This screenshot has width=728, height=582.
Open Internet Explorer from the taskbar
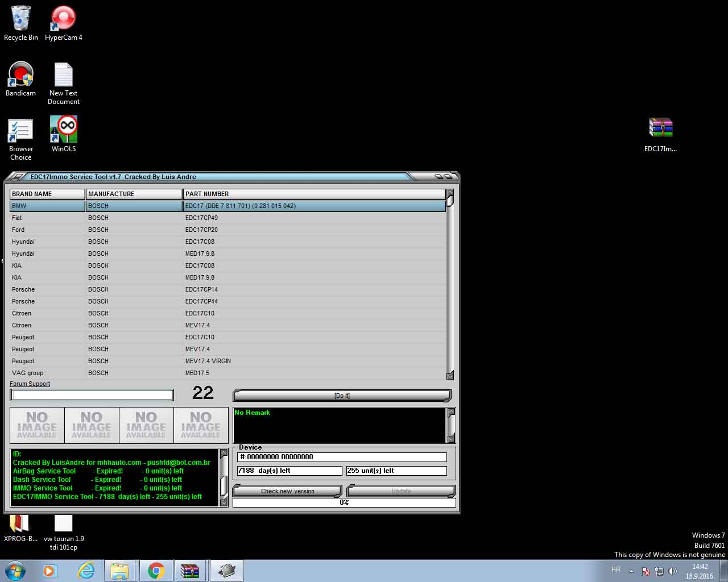[x=86, y=571]
